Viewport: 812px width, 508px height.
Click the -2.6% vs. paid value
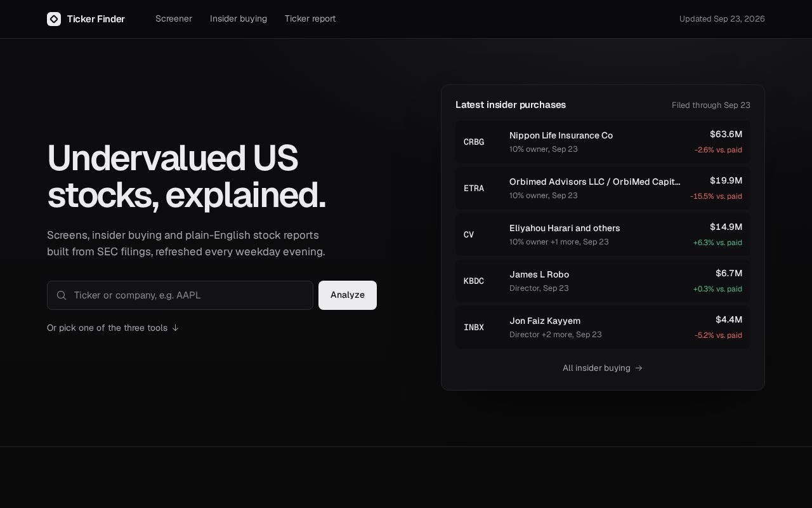click(x=718, y=150)
